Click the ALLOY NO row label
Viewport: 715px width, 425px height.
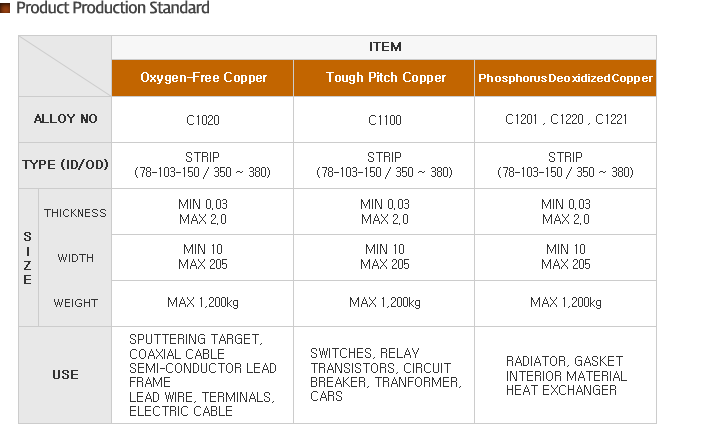coord(65,119)
